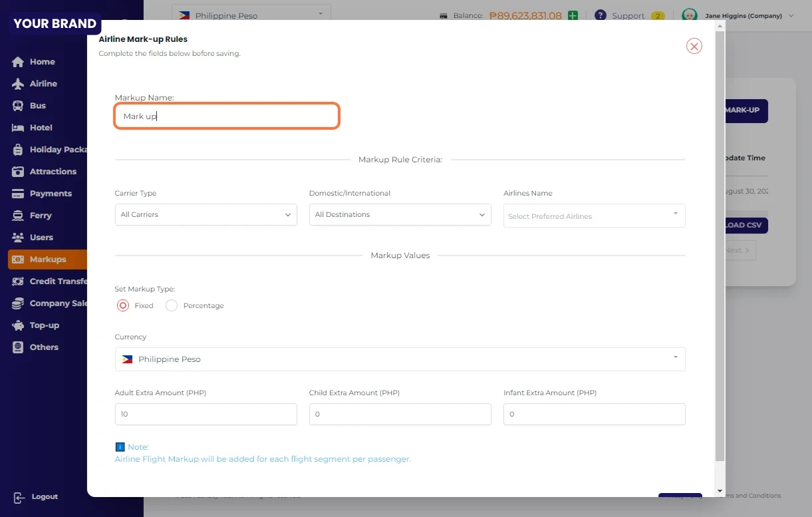Click the Adult Extra Amount field
The height and width of the screenshot is (517, 812).
tap(205, 414)
